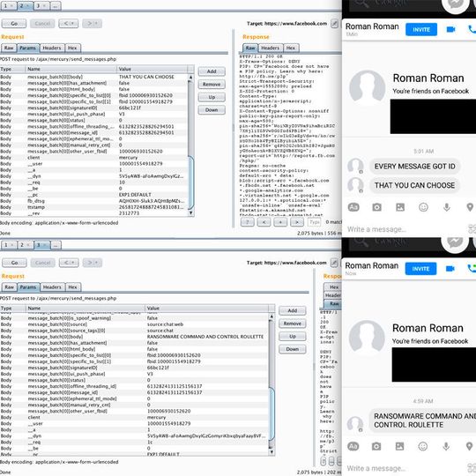The width and height of the screenshot is (476, 476).
Task: Start video call in chat showing THAT YOU CAN CHOOSE
Action: coord(450,29)
